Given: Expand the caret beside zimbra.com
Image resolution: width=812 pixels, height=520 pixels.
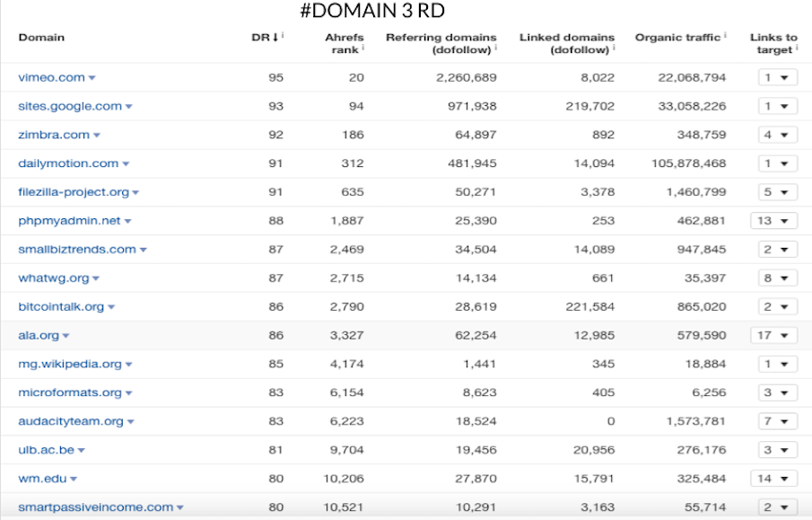Looking at the screenshot, I should pyautogui.click(x=97, y=136).
